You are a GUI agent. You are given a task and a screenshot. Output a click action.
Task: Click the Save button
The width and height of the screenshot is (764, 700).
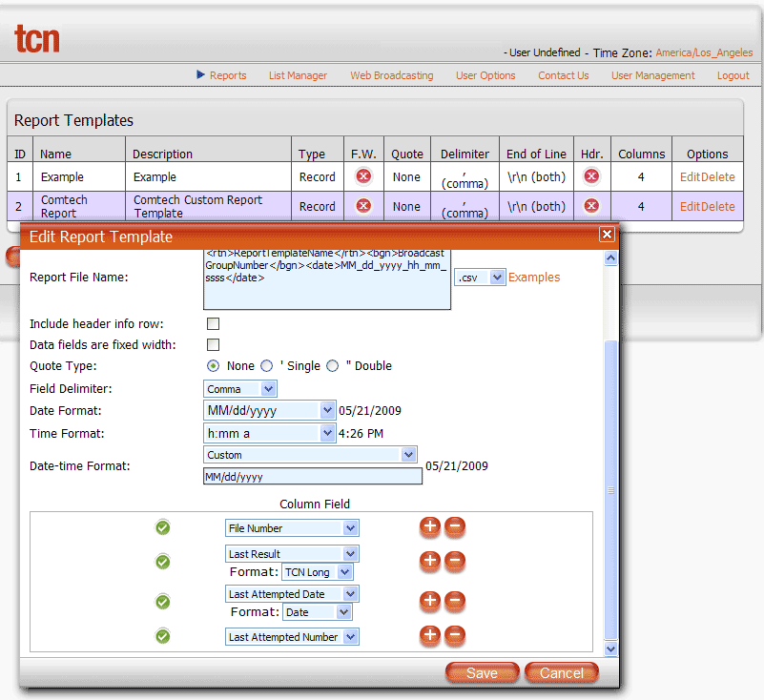click(x=482, y=672)
